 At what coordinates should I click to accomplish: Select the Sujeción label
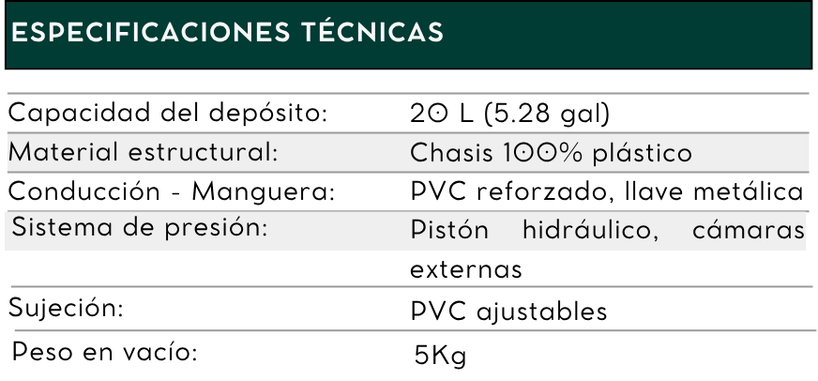pos(66,308)
